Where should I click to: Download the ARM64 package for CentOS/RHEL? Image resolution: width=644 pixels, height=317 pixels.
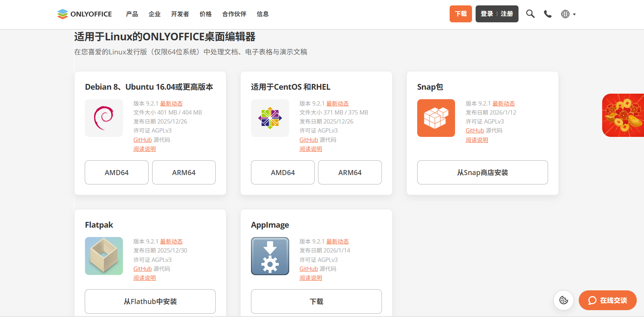(350, 173)
